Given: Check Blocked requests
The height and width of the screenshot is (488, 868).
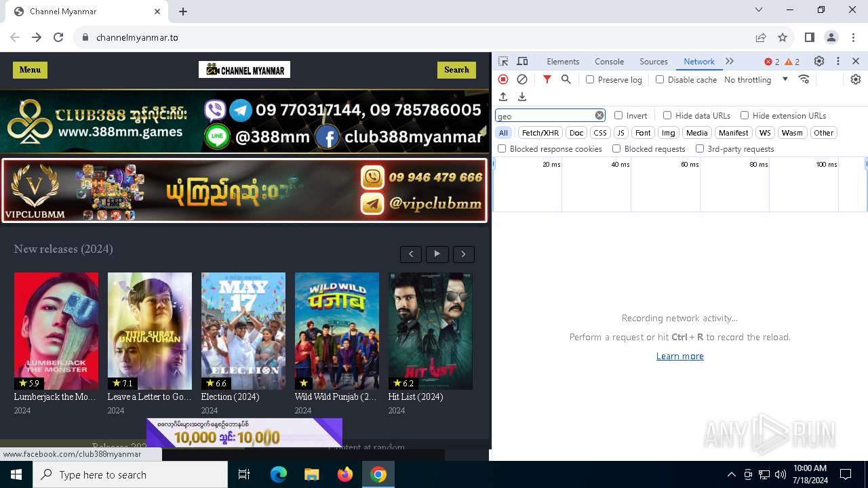Looking at the screenshot, I should tap(616, 148).
